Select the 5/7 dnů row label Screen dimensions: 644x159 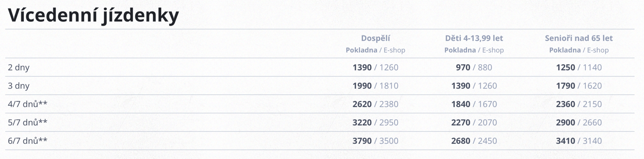tap(27, 122)
